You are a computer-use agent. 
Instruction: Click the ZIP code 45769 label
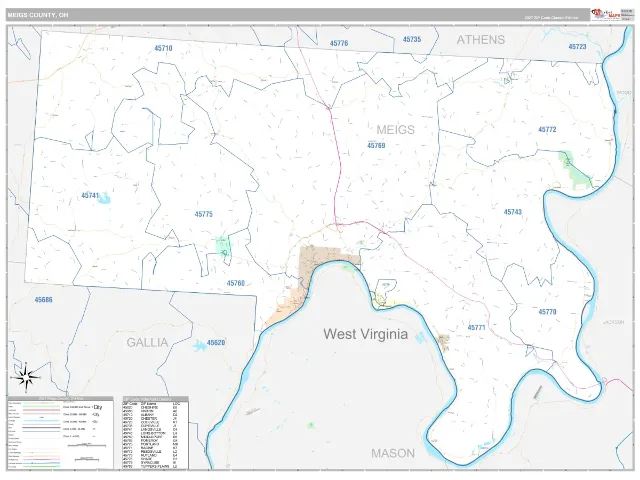tap(376, 146)
